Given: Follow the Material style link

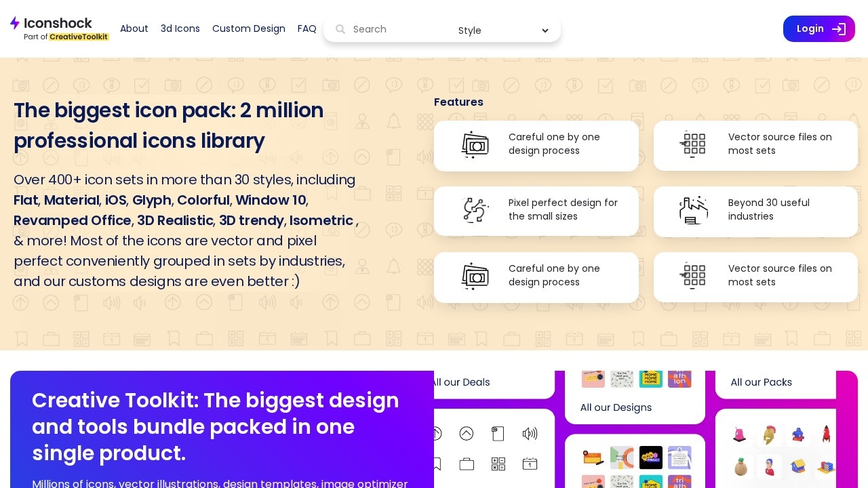Looking at the screenshot, I should point(72,200).
